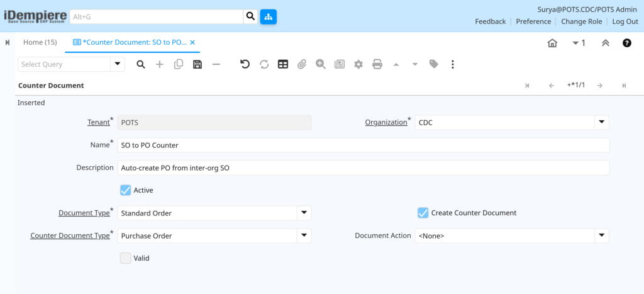Click the Organization field label link

click(386, 122)
